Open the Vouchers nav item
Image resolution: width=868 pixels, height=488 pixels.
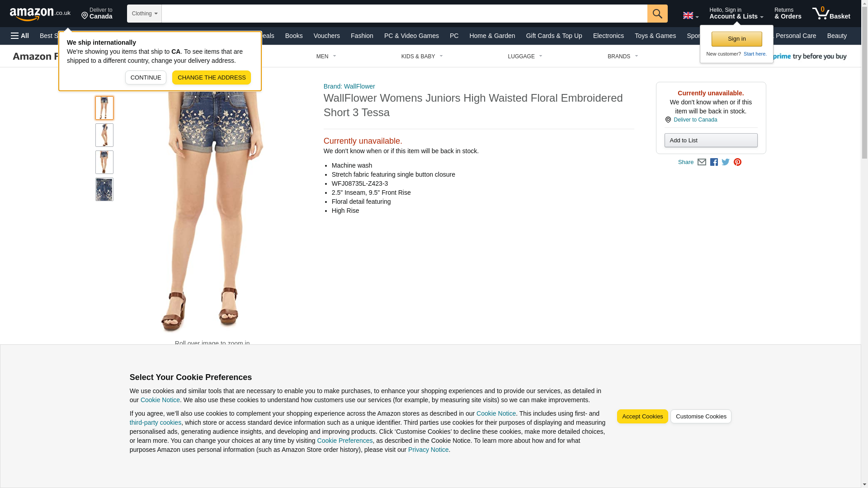coord(326,36)
